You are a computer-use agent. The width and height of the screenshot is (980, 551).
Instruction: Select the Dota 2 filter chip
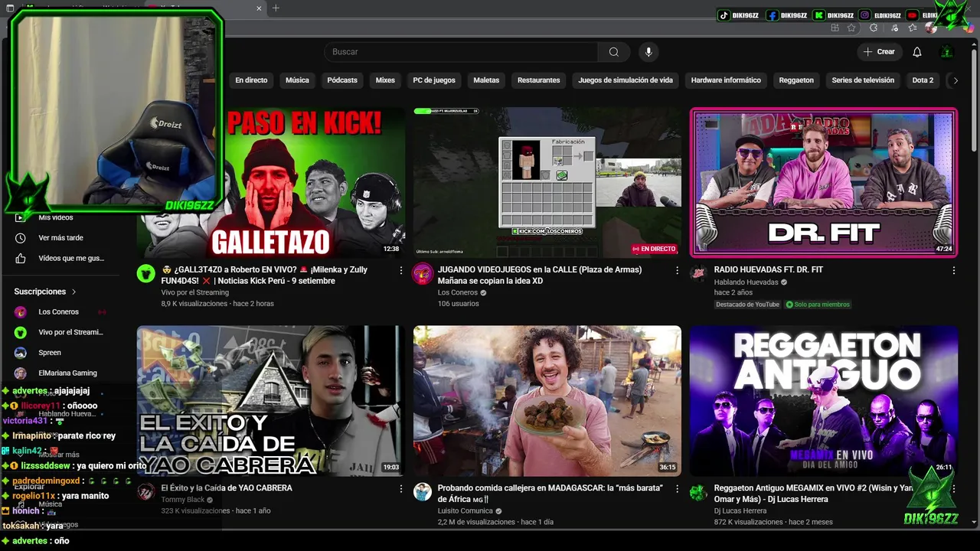tap(923, 80)
